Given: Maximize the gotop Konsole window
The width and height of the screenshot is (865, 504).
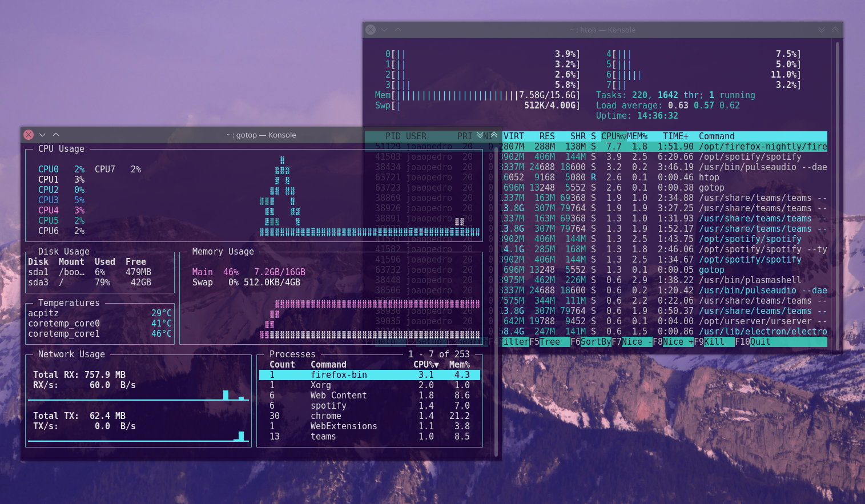Looking at the screenshot, I should 56,135.
